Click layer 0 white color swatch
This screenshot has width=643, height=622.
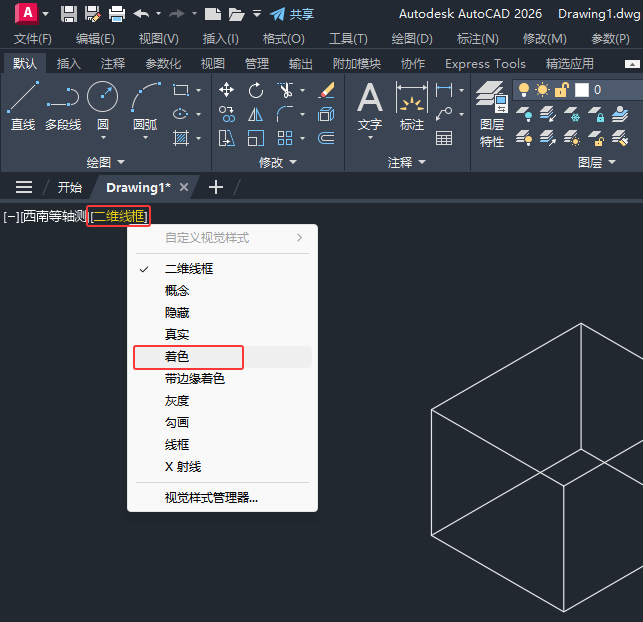(x=581, y=90)
